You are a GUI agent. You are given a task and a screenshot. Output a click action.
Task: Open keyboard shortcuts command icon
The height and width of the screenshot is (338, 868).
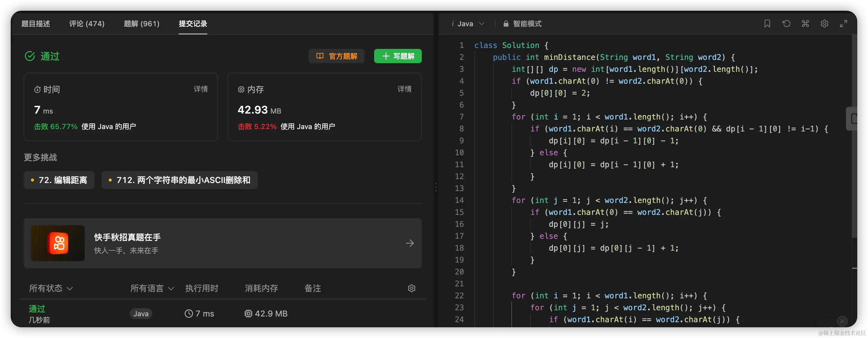805,24
